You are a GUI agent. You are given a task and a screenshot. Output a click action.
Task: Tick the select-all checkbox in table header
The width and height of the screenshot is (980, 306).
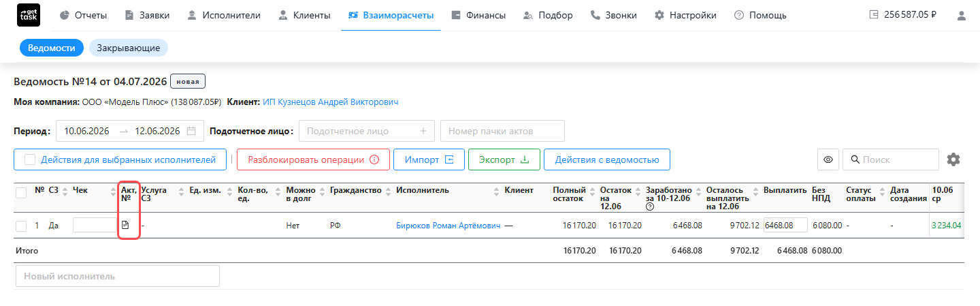21,193
